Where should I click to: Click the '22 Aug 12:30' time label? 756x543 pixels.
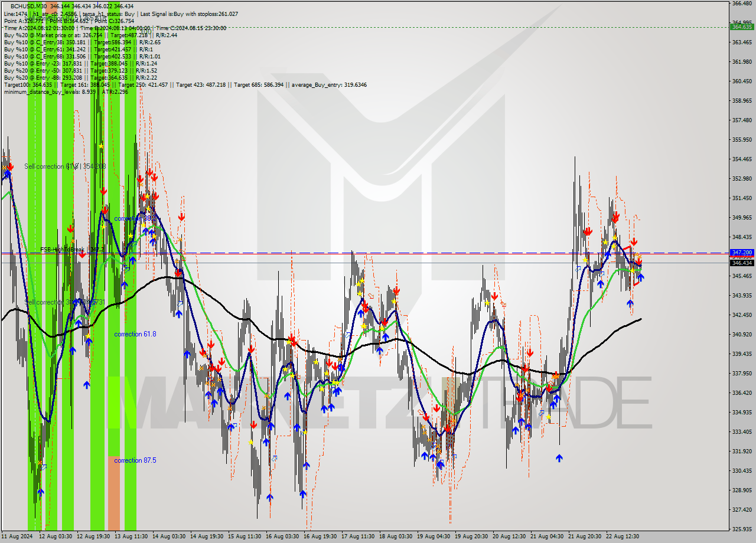[x=623, y=537]
